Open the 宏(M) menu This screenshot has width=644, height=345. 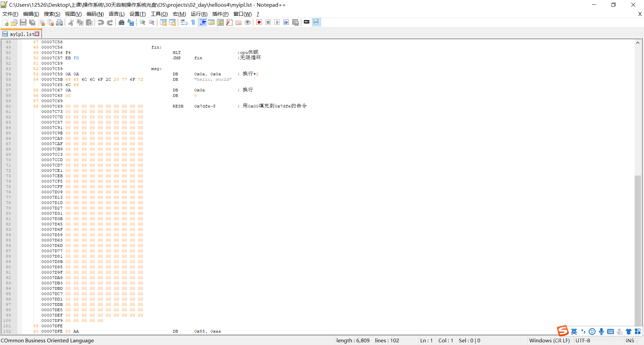[x=179, y=14]
